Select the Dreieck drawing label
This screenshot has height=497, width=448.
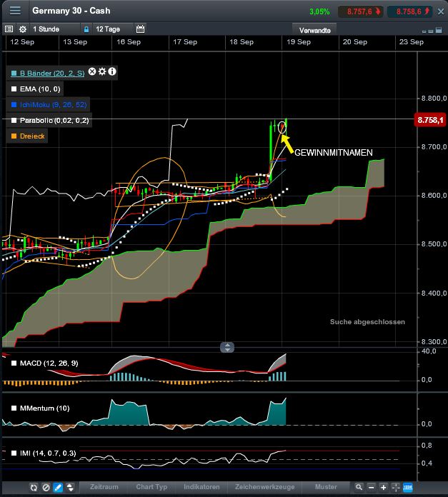32,136
